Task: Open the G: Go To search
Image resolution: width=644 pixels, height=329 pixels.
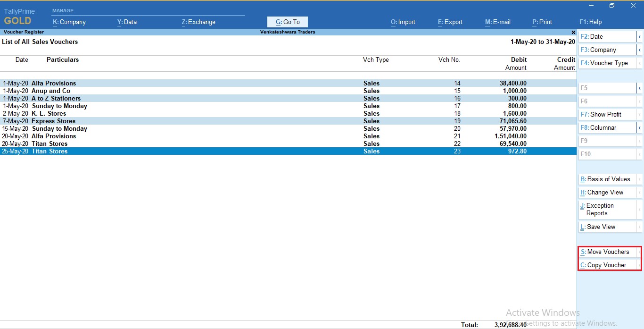Action: pyautogui.click(x=287, y=22)
